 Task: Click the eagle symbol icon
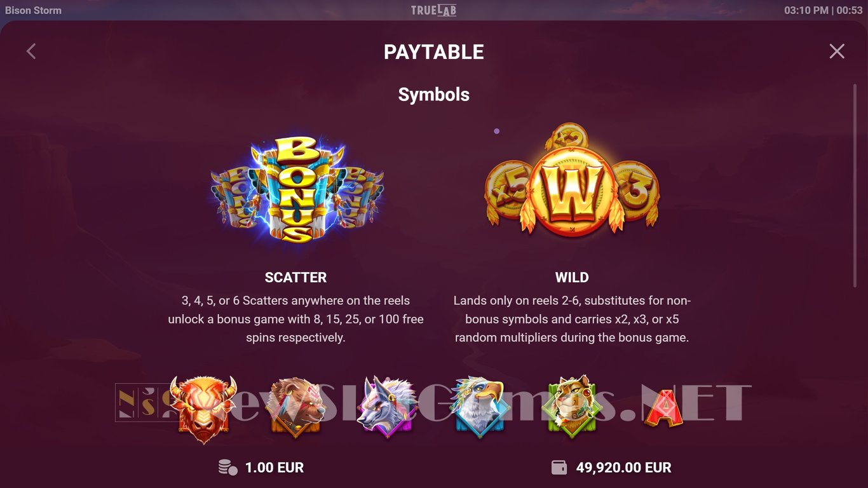(480, 407)
